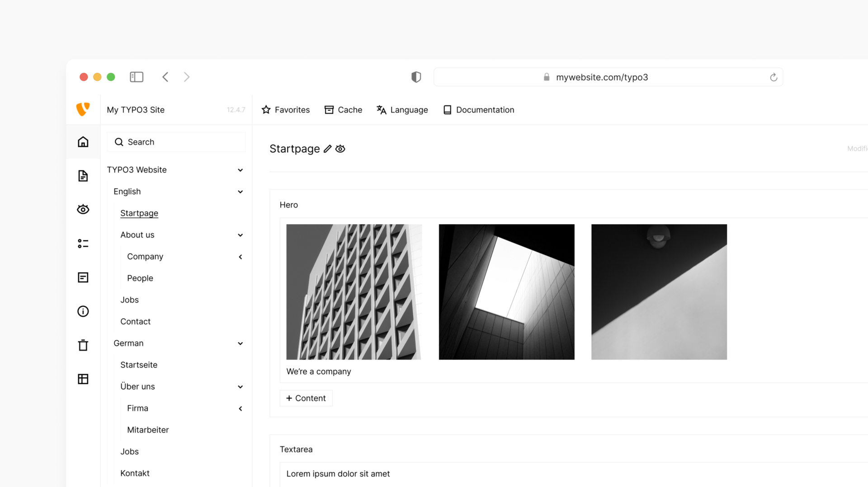The image size is (868, 487).
Task: Collapse the English tree branch
Action: point(241,192)
